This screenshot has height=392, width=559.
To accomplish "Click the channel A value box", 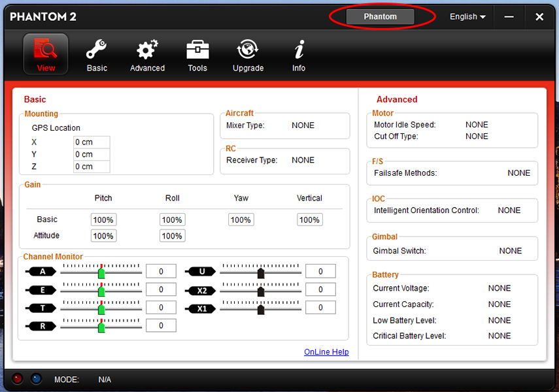I will tap(161, 271).
